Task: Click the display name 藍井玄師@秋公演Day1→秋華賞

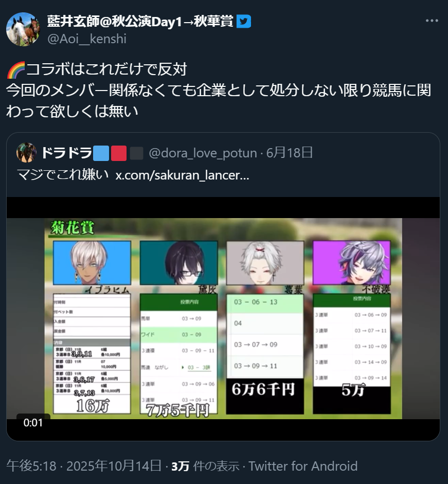Action: 140,21
